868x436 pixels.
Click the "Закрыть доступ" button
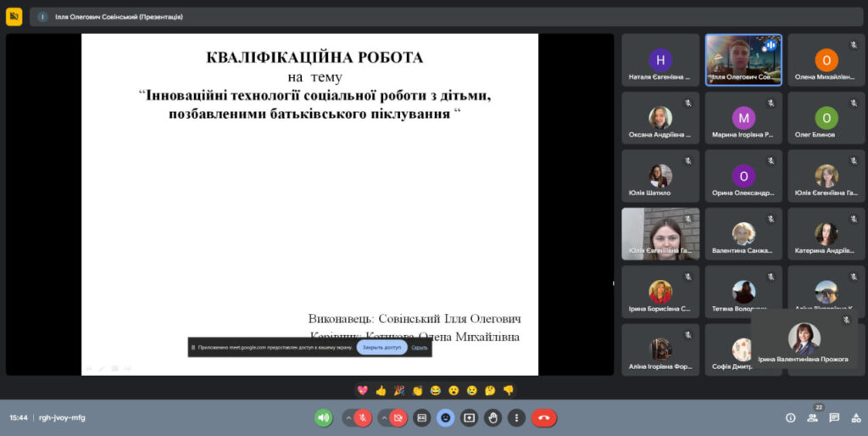381,347
